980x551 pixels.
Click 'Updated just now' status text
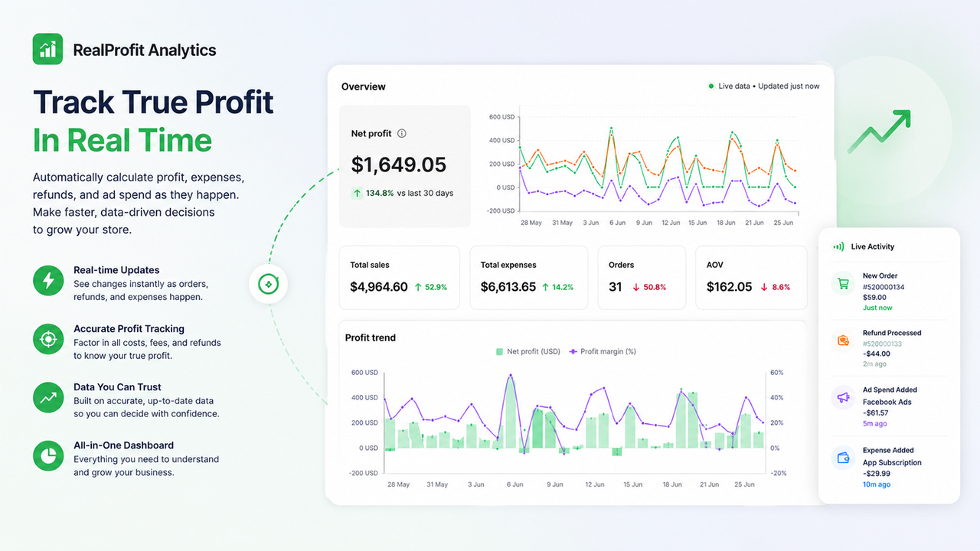tap(789, 86)
